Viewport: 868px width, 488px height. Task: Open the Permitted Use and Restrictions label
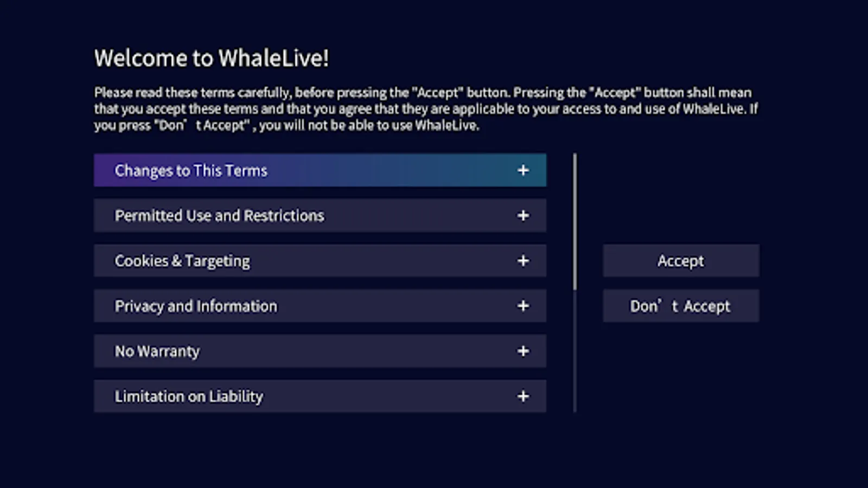(219, 216)
